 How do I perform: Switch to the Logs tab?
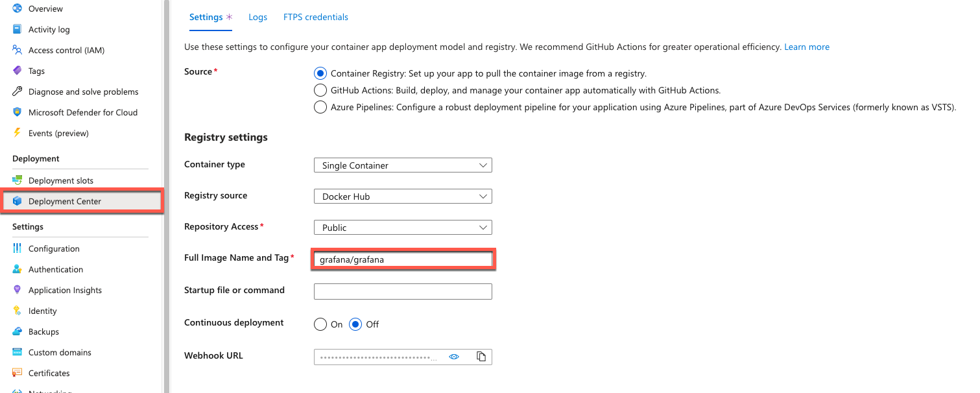click(258, 18)
